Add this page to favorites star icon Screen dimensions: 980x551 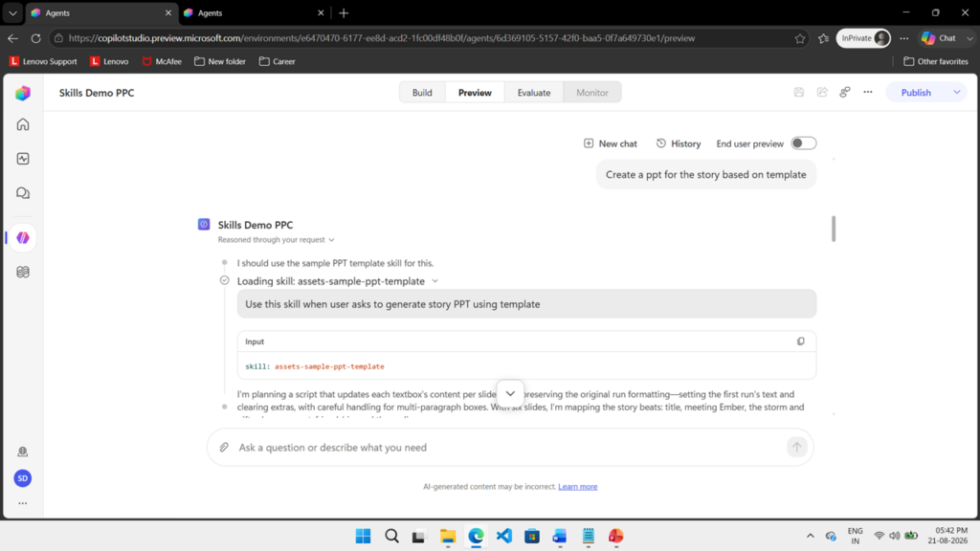pyautogui.click(x=800, y=38)
